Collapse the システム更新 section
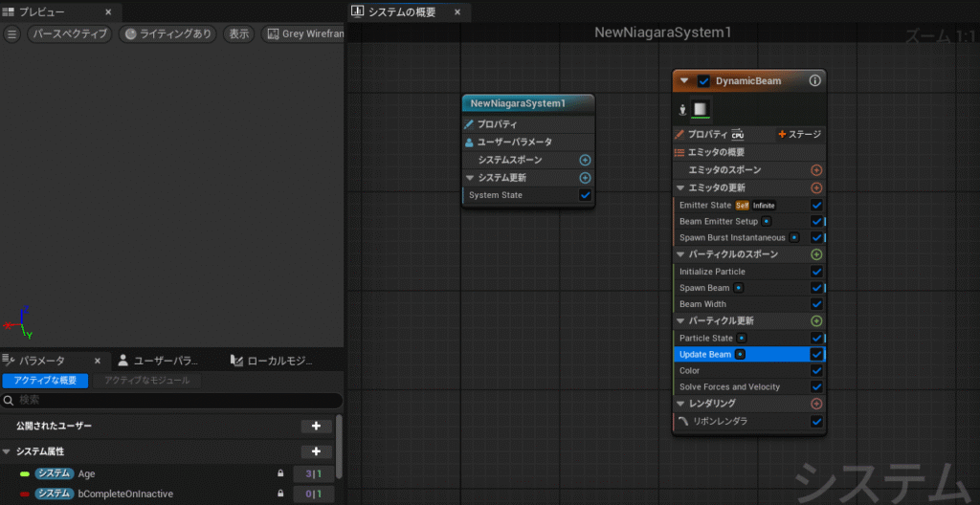The width and height of the screenshot is (980, 505). point(470,178)
